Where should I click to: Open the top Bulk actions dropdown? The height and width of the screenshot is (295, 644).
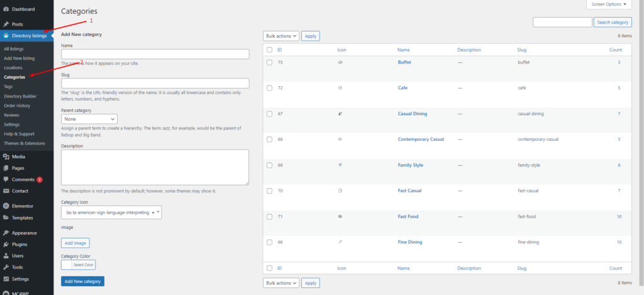coord(281,36)
